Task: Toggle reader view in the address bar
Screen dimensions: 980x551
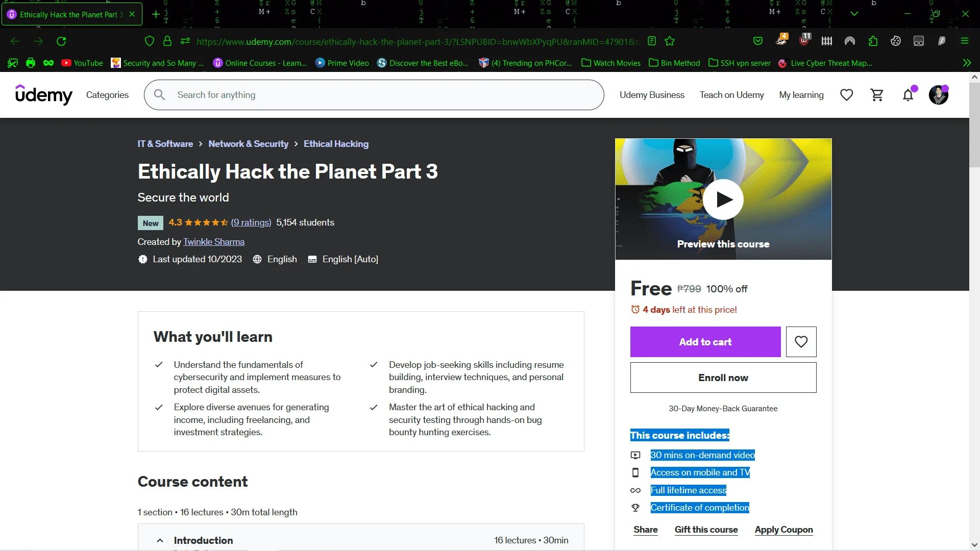Action: point(652,41)
